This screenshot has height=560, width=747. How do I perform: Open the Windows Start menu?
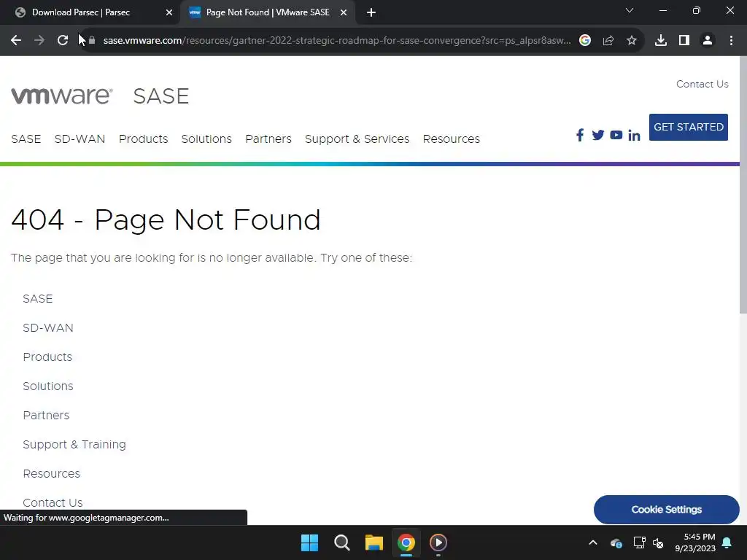(309, 542)
